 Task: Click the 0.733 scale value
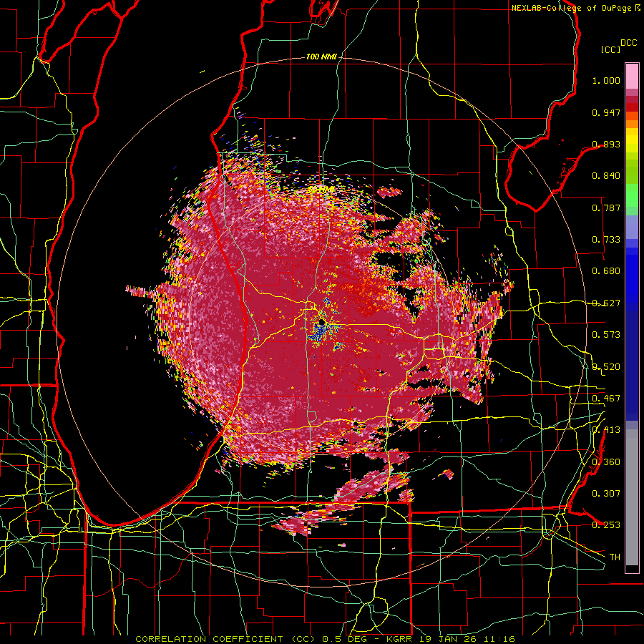(x=606, y=240)
